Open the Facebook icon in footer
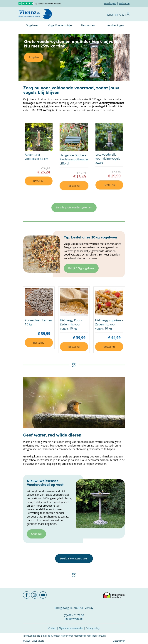148x644 pixels. pos(26,595)
